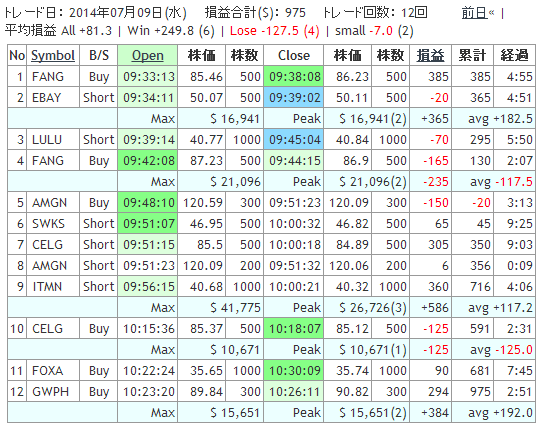Viewport: 540px width, 429px height.
Task: Click the 累計 column header
Action: pos(472,55)
